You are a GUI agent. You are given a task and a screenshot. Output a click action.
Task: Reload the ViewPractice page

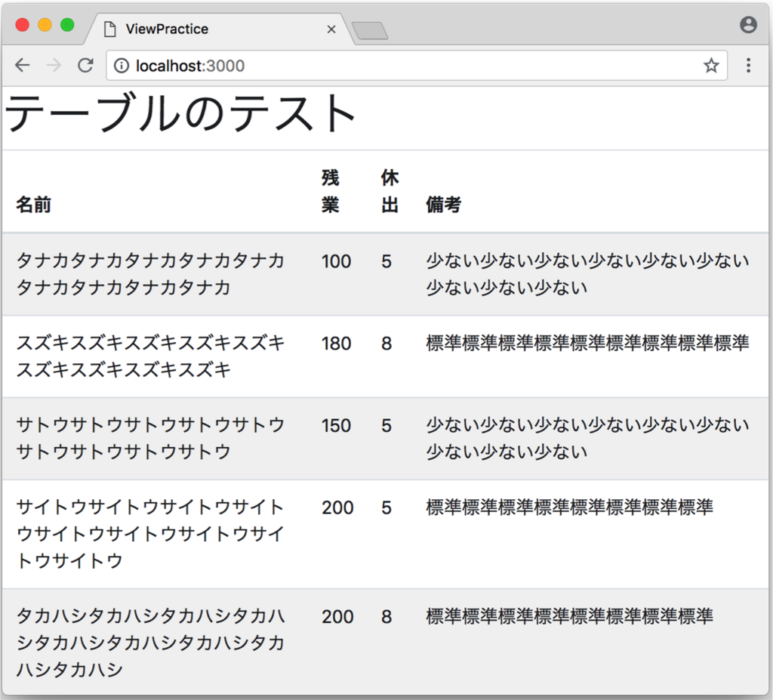click(85, 65)
